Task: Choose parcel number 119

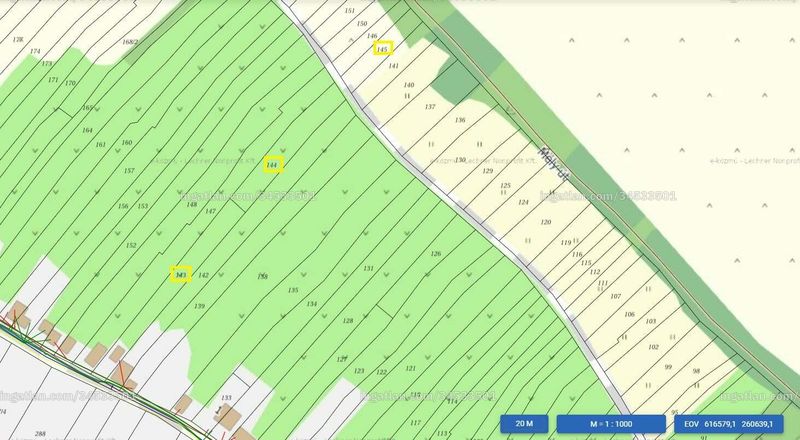Action: pos(566,242)
